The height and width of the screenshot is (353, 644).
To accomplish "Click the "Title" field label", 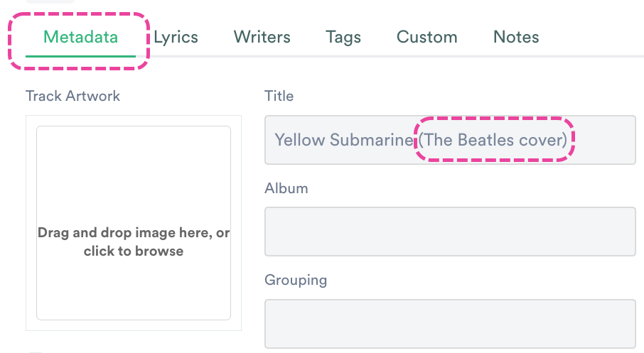I will click(x=279, y=96).
